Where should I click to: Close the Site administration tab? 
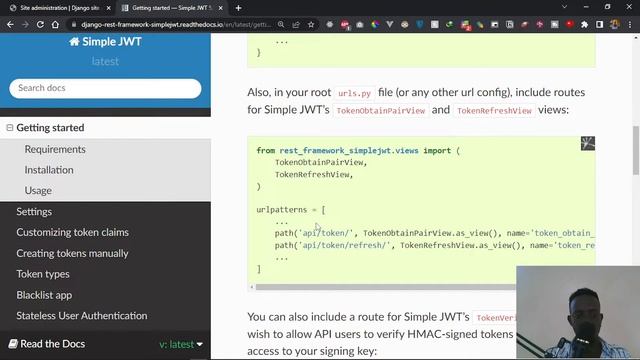pyautogui.click(x=109, y=8)
